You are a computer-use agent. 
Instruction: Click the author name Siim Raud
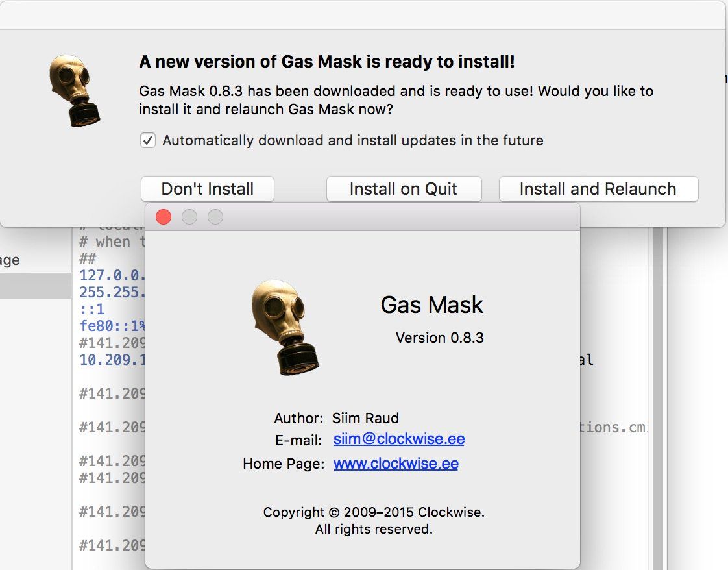365,418
